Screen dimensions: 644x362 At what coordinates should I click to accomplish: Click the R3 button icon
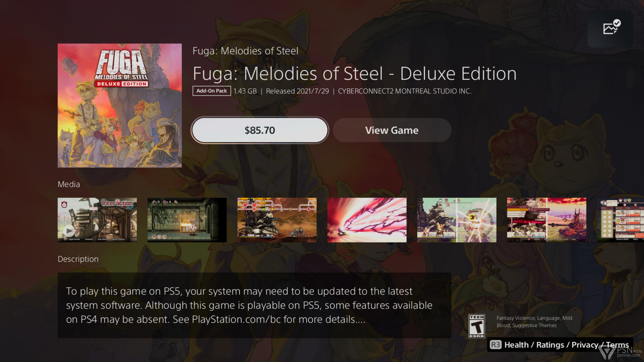[x=496, y=345]
